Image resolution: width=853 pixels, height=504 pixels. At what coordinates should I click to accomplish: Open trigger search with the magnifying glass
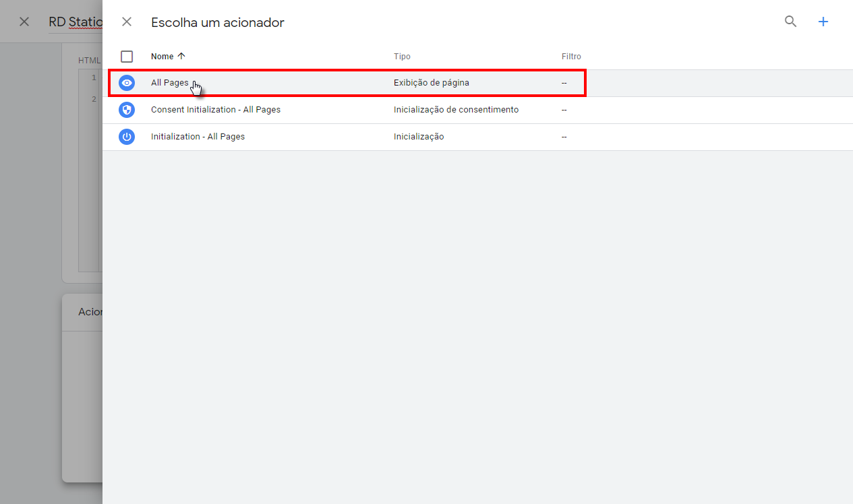(790, 21)
